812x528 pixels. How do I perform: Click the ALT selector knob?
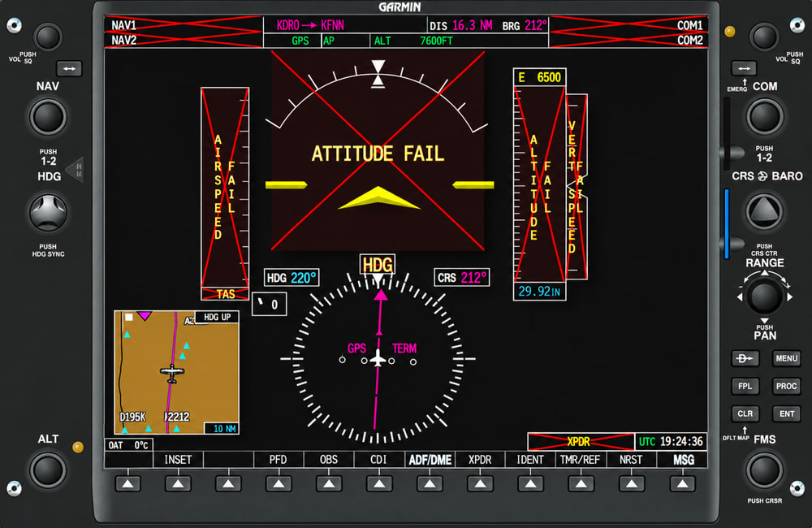coord(48,470)
